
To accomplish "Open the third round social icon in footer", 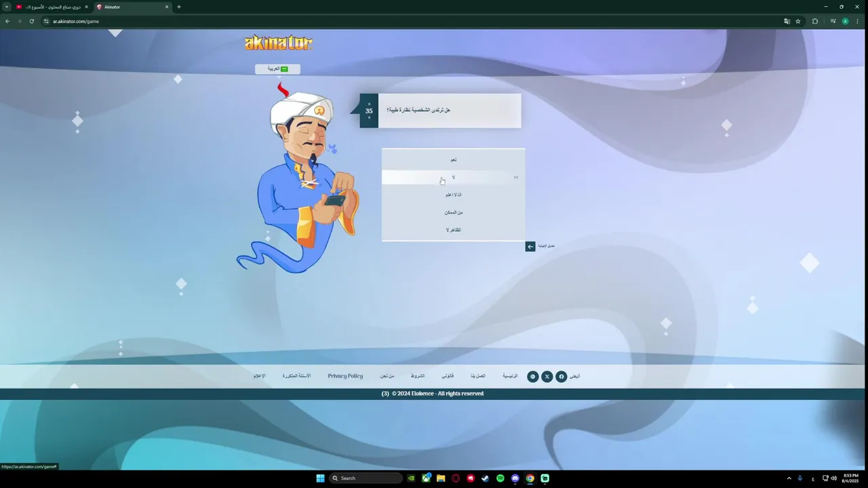I will (x=533, y=376).
